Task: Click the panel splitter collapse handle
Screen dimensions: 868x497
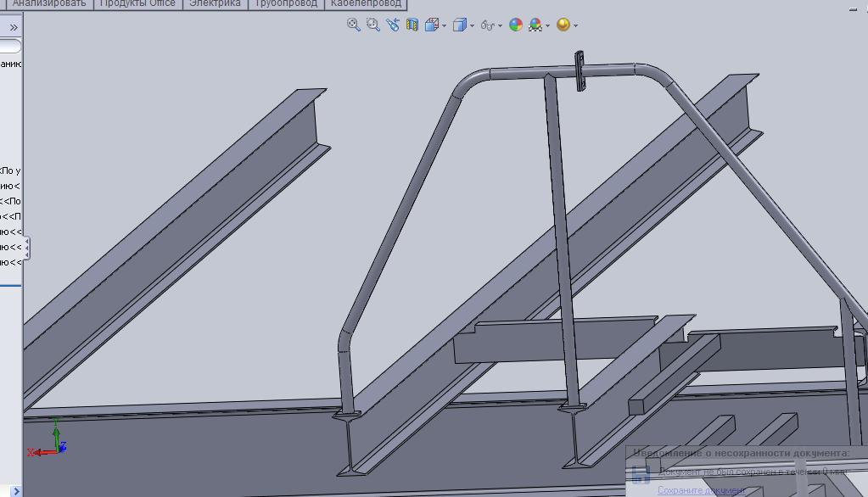Action: coord(26,248)
